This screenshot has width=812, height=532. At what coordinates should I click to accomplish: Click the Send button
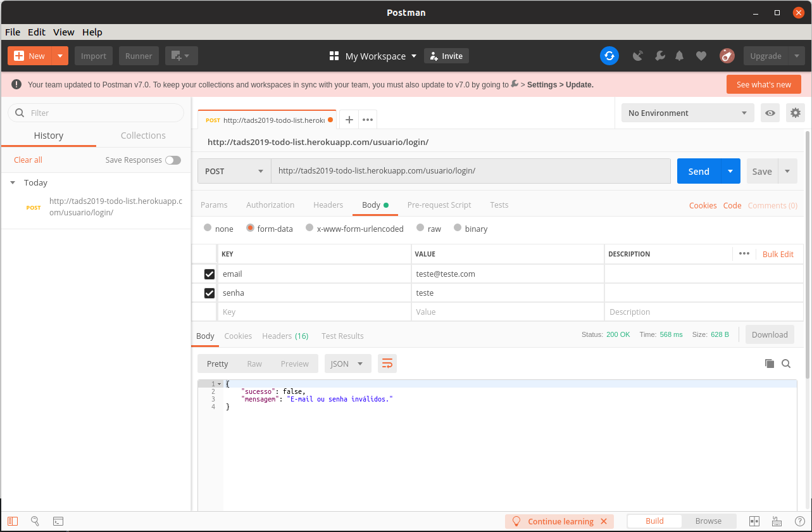699,171
